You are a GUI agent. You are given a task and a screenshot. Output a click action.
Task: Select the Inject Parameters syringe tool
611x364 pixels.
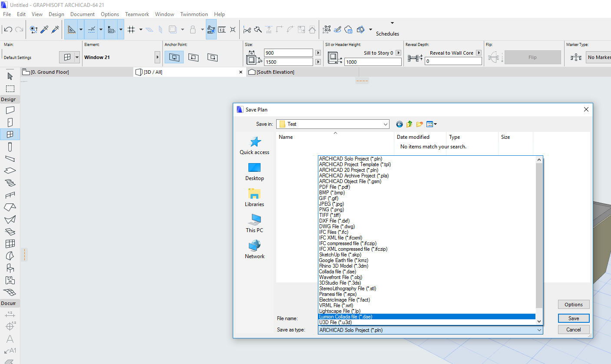coord(55,30)
